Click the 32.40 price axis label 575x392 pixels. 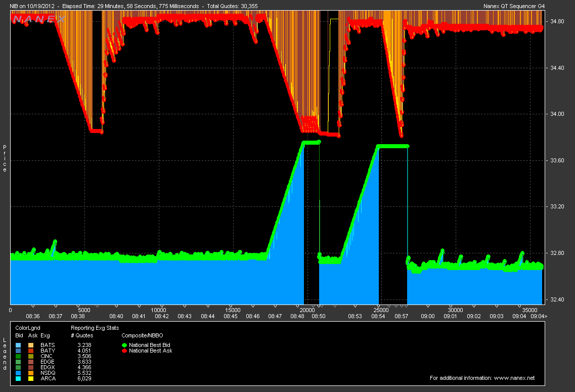pyautogui.click(x=557, y=299)
